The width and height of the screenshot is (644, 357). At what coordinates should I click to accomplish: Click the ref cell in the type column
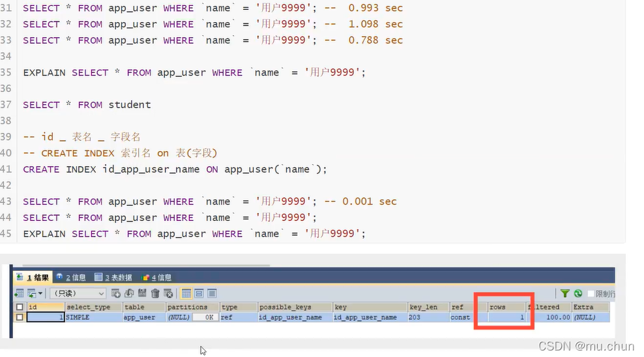click(x=239, y=317)
